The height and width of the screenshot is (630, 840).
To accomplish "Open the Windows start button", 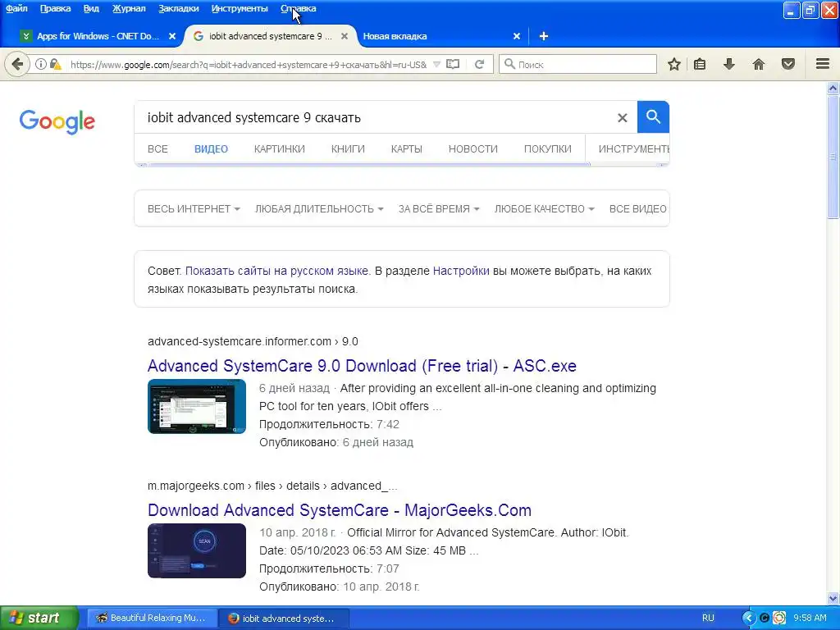I will pyautogui.click(x=39, y=619).
